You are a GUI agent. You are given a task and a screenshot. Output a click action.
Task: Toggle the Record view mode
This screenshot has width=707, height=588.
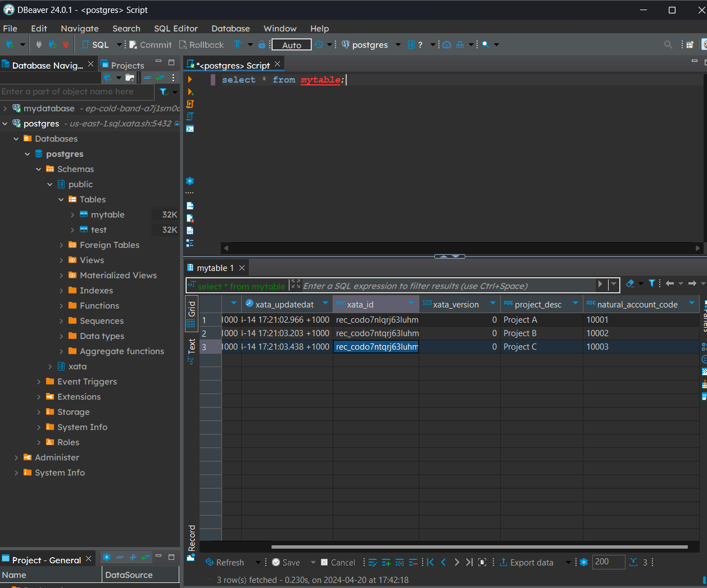point(192,542)
